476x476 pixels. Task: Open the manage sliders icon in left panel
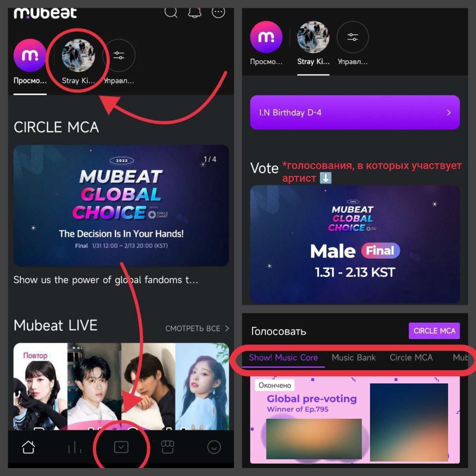(119, 55)
